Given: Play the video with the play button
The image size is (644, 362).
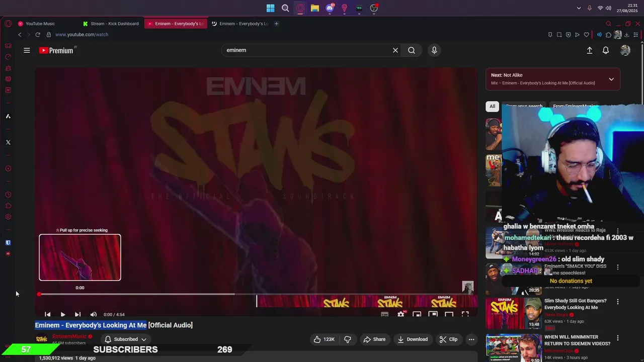Looking at the screenshot, I should coord(63,314).
